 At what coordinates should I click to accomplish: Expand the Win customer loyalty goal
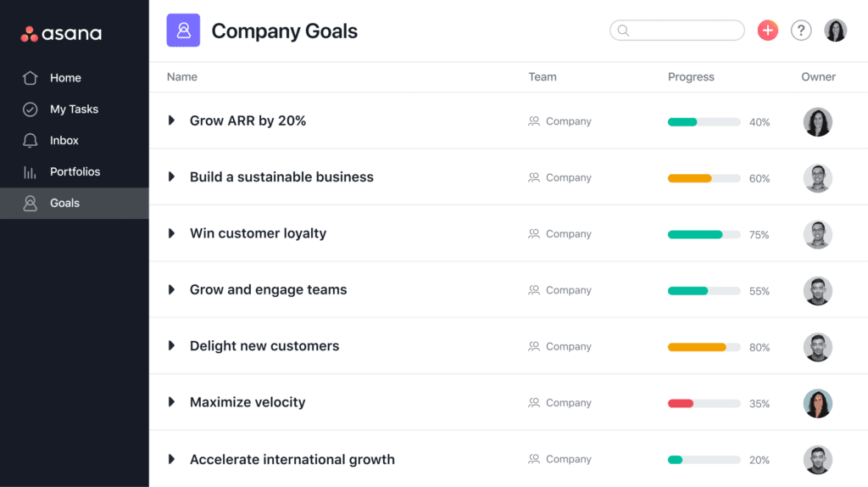point(171,233)
